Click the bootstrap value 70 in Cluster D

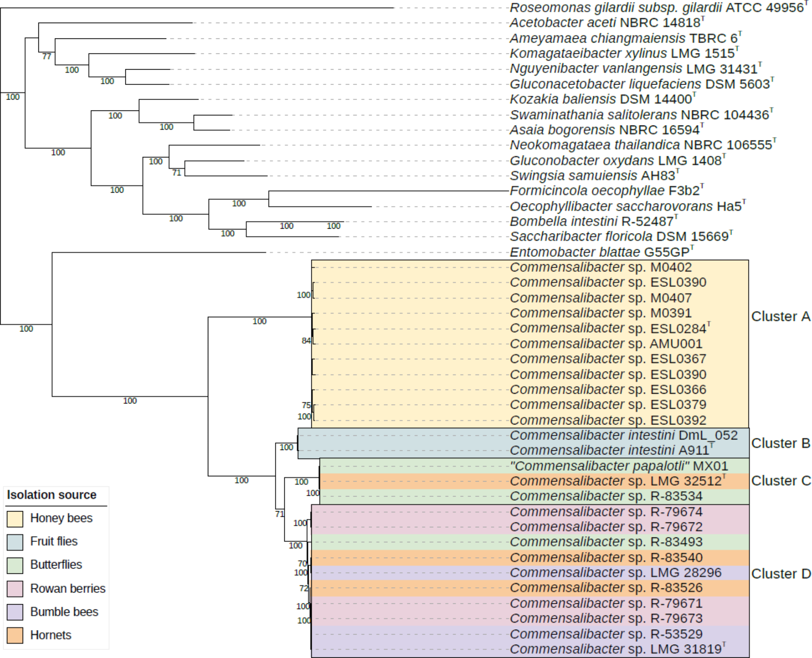(x=302, y=563)
